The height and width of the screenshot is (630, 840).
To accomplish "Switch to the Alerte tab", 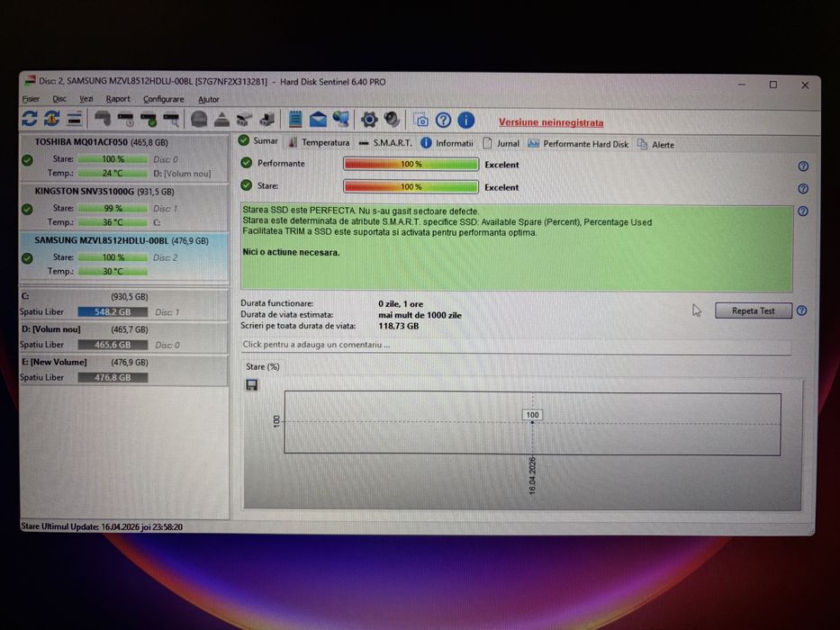I will point(655,145).
